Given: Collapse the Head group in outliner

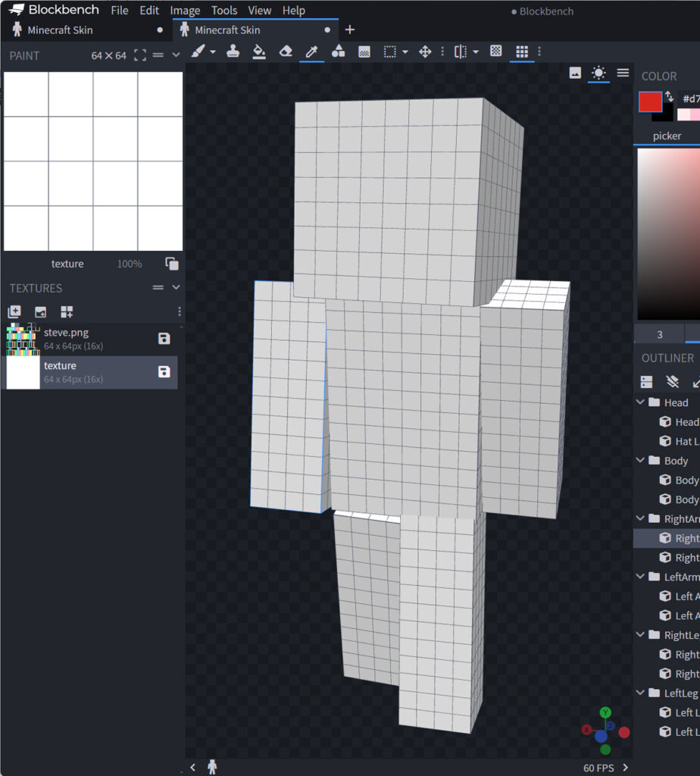Looking at the screenshot, I should 641,402.
